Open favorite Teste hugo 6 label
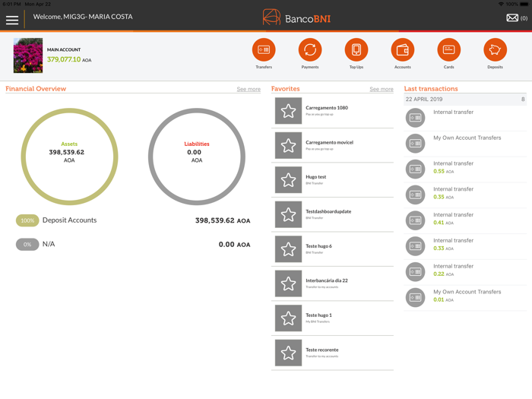The height and width of the screenshot is (399, 532). point(318,246)
